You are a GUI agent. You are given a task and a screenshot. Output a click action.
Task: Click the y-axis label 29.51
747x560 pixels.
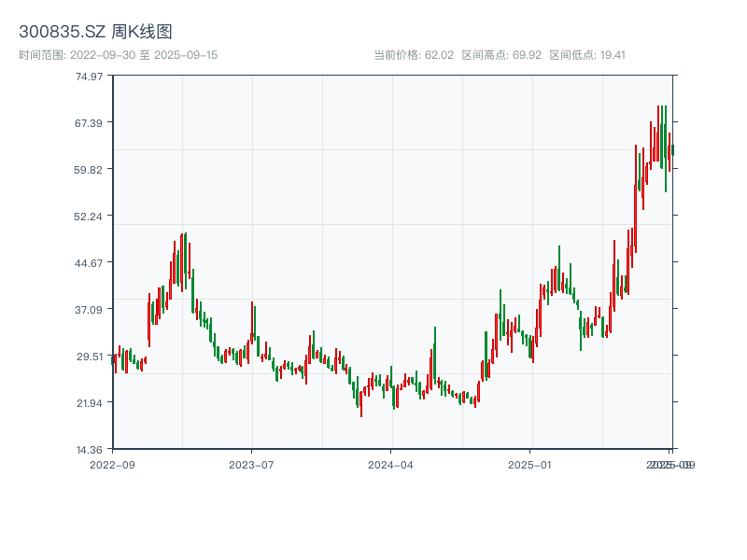point(89,357)
